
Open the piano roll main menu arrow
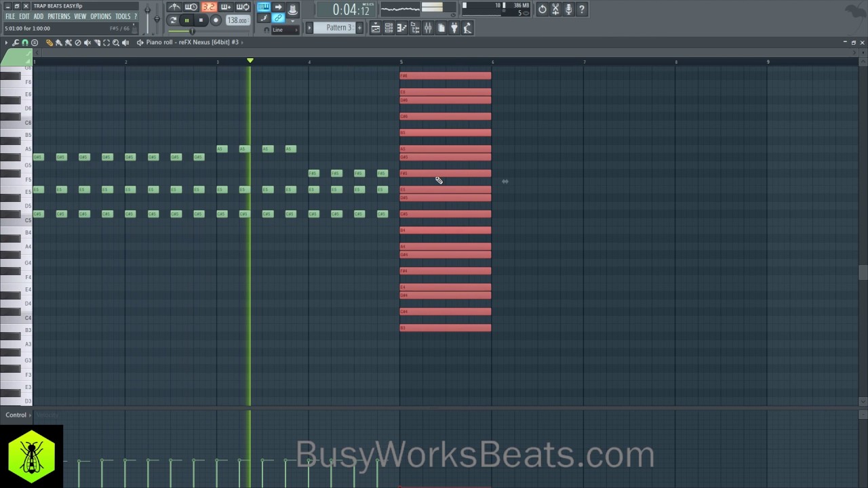pyautogui.click(x=6, y=43)
